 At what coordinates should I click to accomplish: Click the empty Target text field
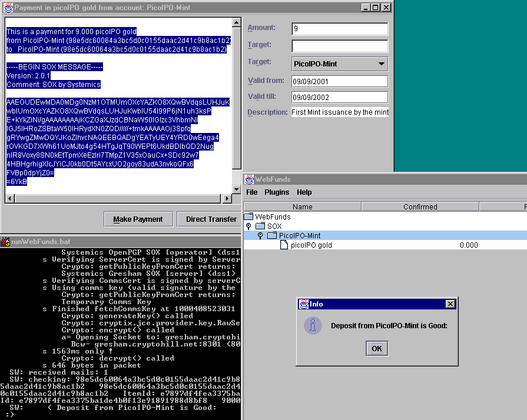pyautogui.click(x=340, y=46)
